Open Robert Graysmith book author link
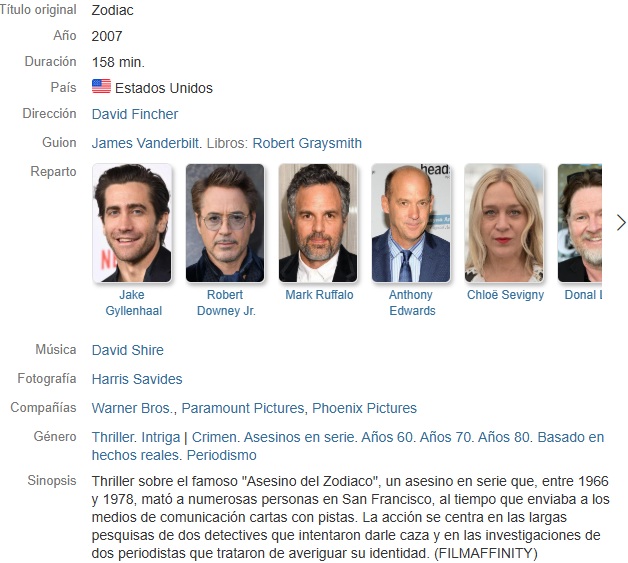 click(307, 143)
